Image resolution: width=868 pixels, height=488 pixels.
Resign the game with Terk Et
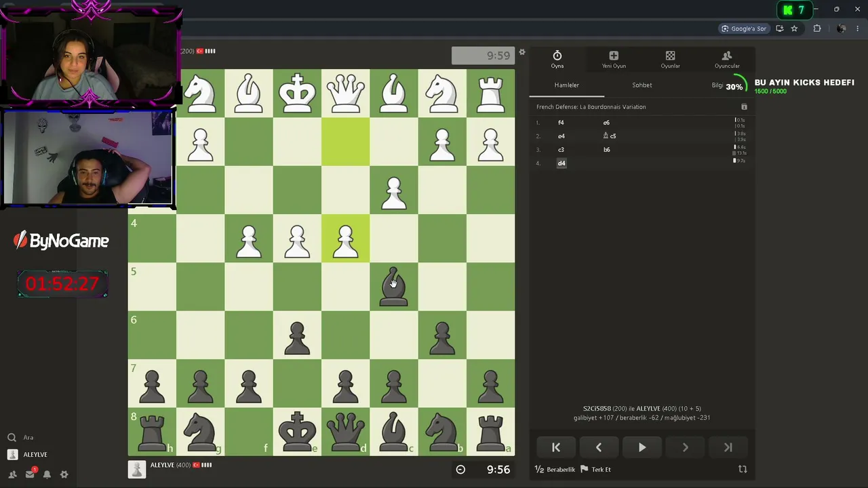596,469
